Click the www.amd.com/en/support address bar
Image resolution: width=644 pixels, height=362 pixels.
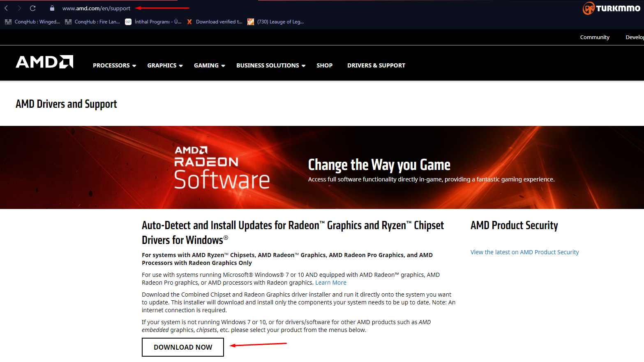96,8
